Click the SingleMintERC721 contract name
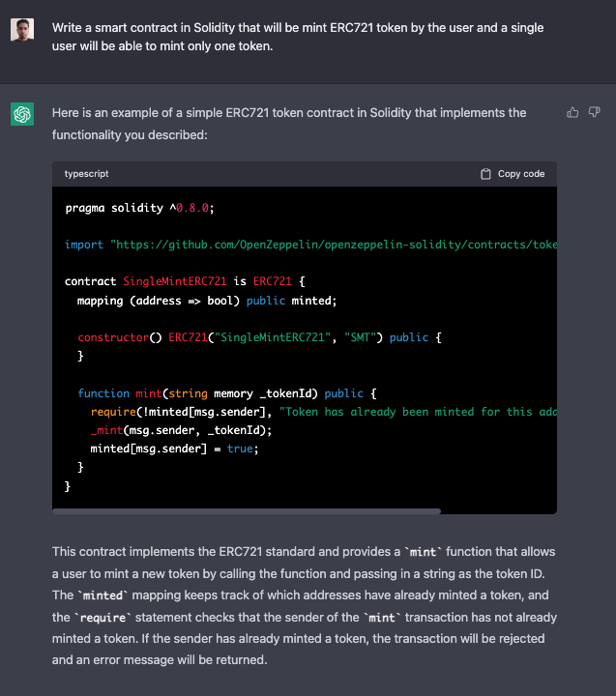 pyautogui.click(x=175, y=281)
